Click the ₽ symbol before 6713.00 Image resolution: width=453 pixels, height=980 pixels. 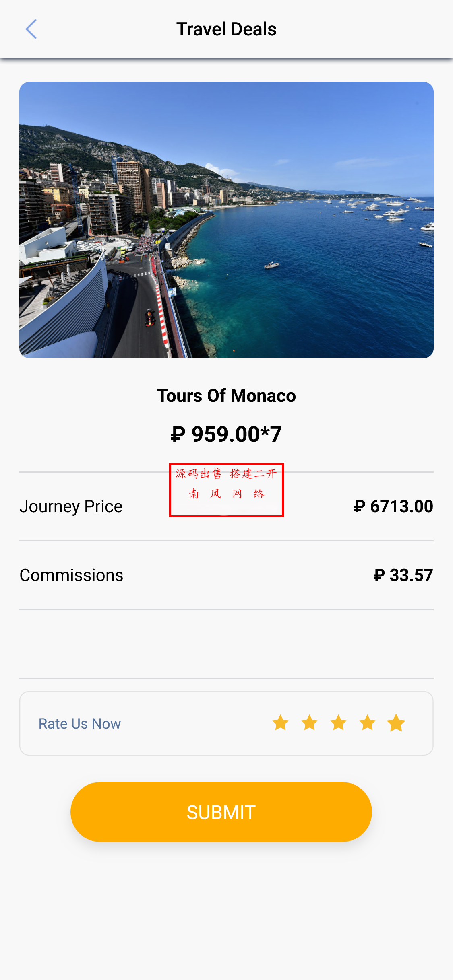[x=360, y=506]
